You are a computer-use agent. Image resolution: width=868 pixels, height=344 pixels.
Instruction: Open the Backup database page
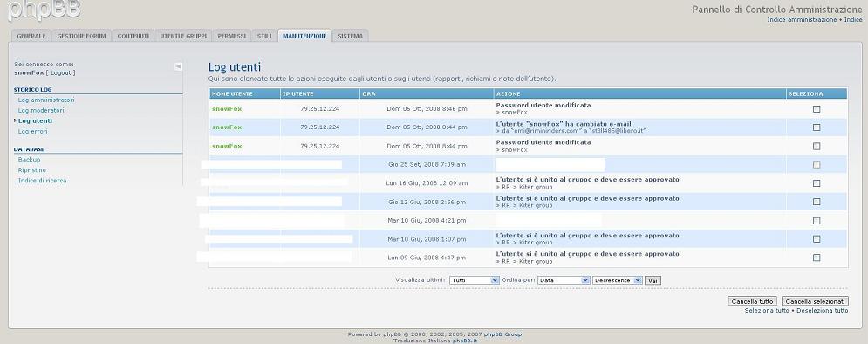point(29,160)
